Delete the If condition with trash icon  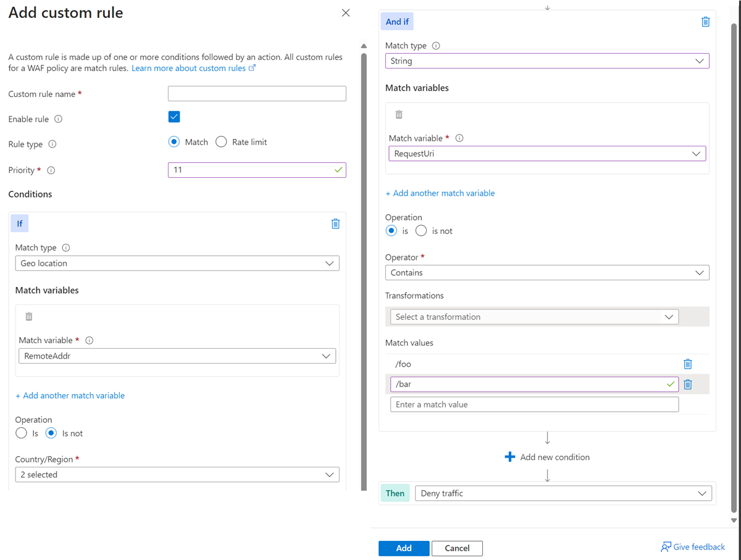(x=335, y=224)
